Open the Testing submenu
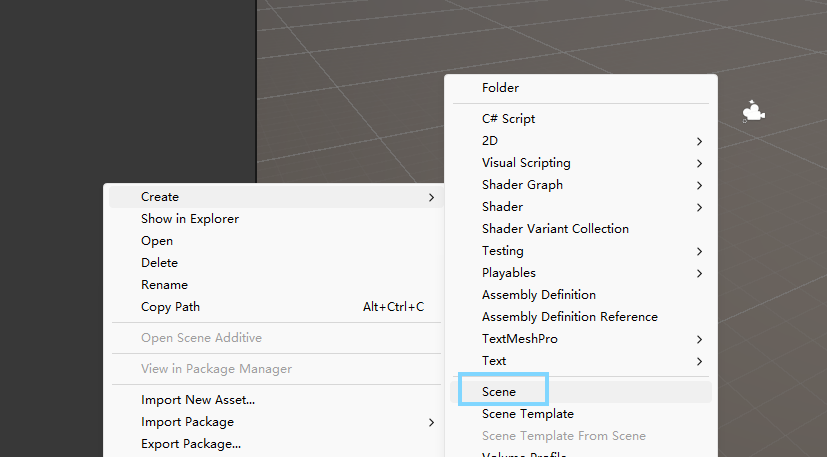827x457 pixels. point(503,251)
